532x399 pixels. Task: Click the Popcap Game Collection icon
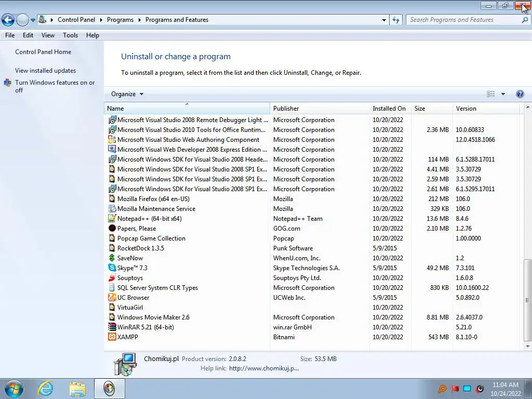[x=112, y=238]
